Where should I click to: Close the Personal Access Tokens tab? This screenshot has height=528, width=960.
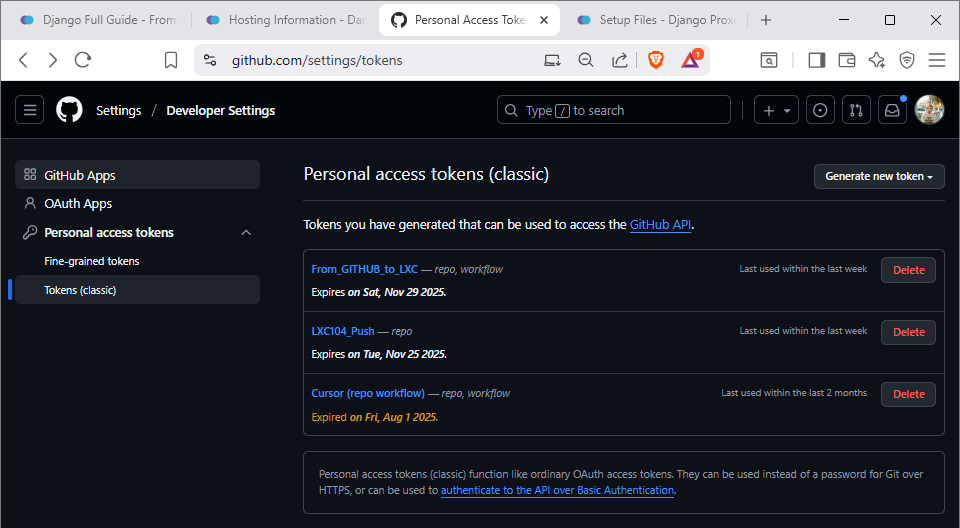tap(544, 20)
